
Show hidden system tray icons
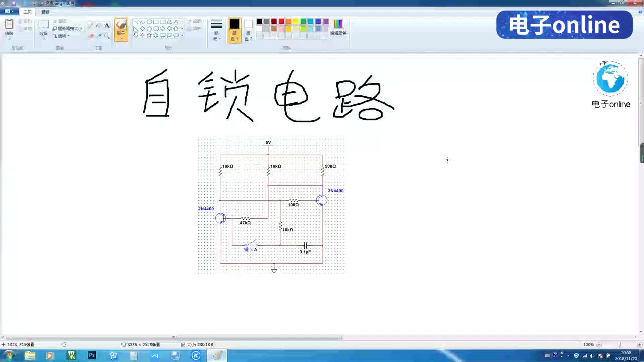tap(569, 355)
